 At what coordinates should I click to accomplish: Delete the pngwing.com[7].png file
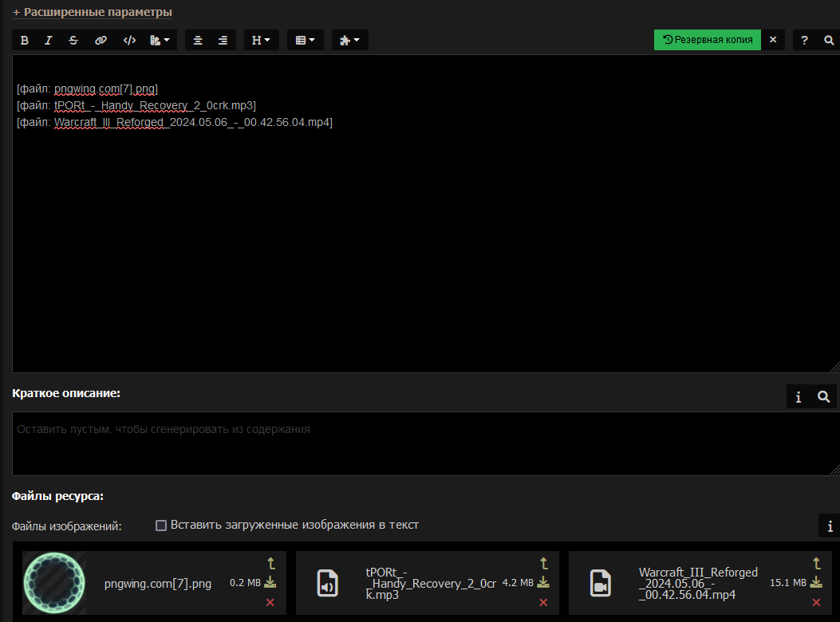pyautogui.click(x=270, y=602)
